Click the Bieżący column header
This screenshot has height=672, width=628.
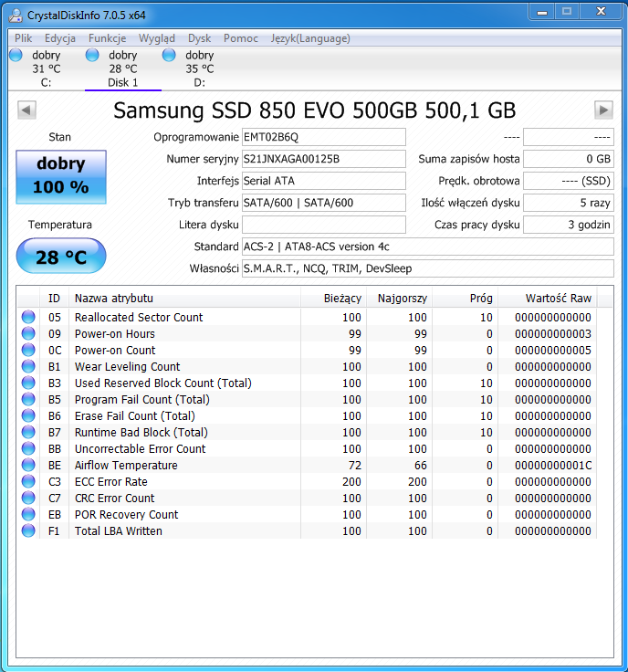point(333,299)
